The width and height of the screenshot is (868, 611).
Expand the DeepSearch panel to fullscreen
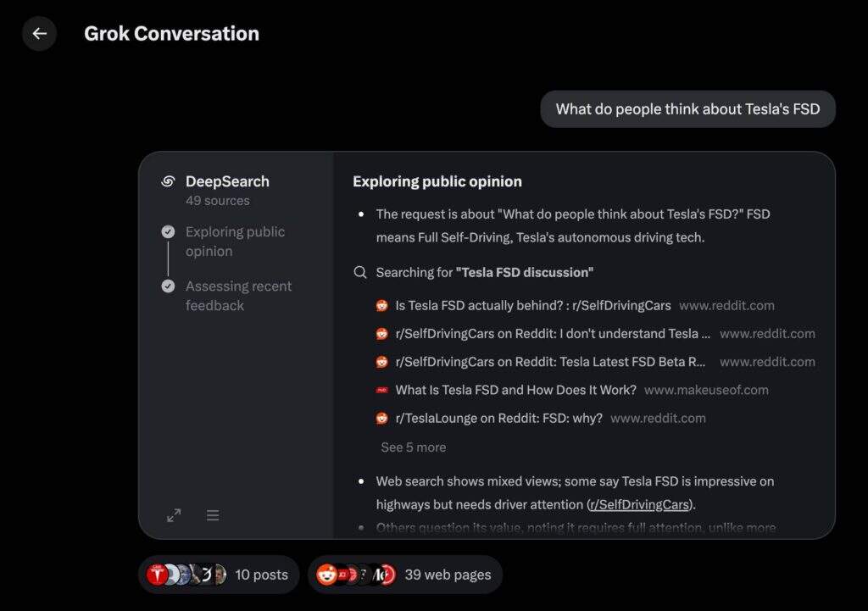[x=174, y=515]
